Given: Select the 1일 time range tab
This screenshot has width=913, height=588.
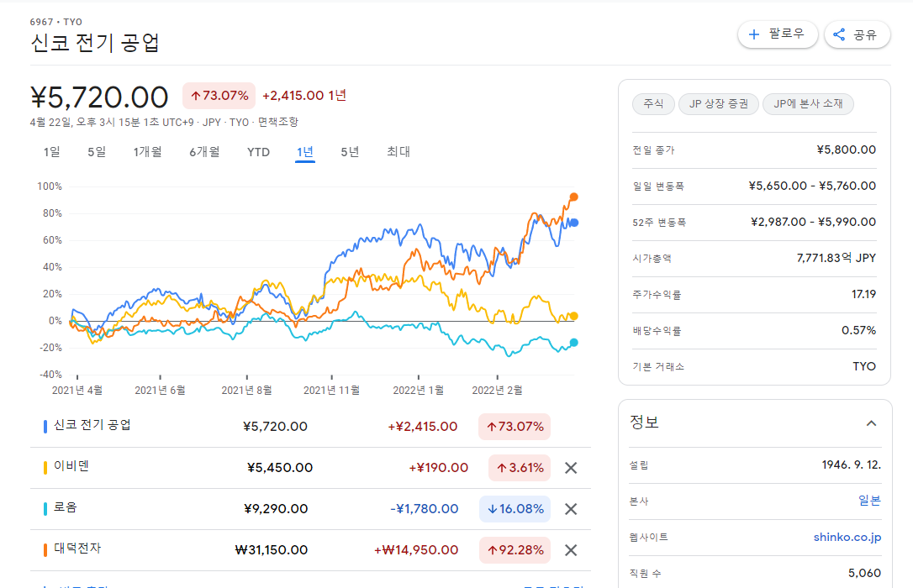Looking at the screenshot, I should (51, 152).
